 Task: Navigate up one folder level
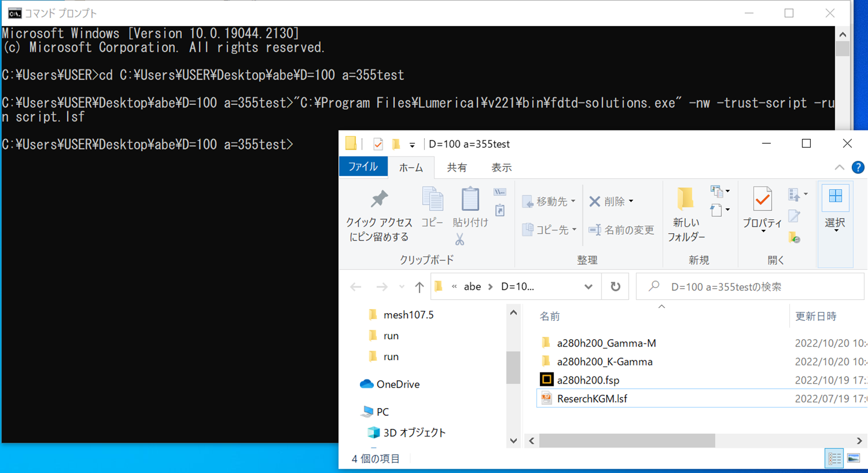point(419,286)
